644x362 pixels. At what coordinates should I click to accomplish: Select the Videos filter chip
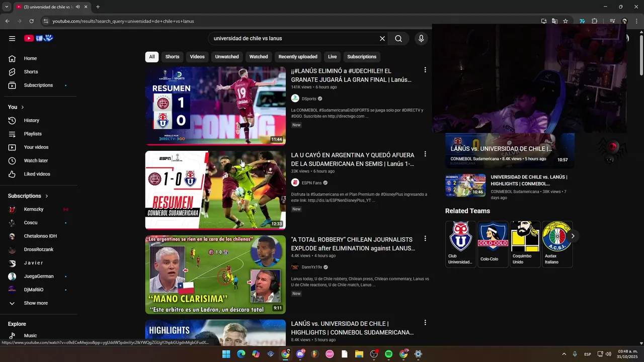[x=197, y=57]
